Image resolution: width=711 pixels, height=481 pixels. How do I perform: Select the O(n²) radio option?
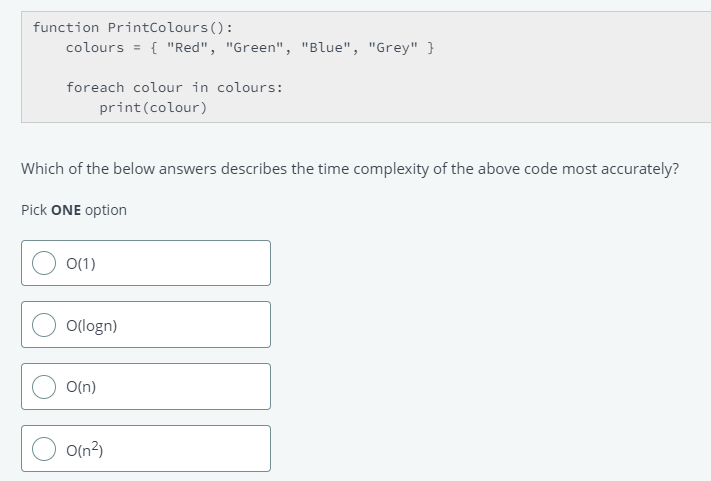pos(44,449)
